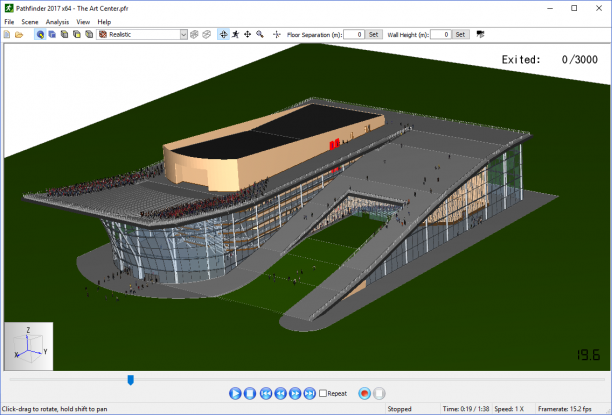Toggle the show occupants toolbar icon
This screenshot has width=612, height=415.
(x=40, y=35)
